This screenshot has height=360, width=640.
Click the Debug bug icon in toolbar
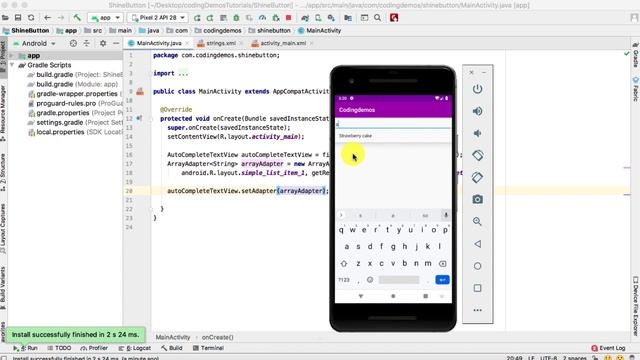tap(236, 18)
